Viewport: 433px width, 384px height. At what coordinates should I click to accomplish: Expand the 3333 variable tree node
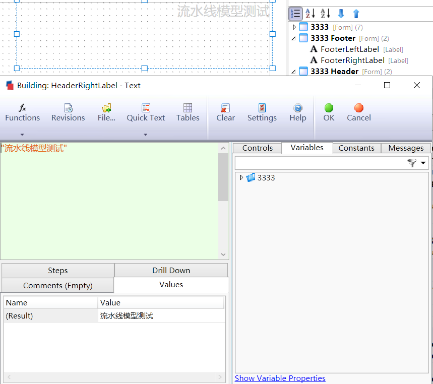pos(241,178)
